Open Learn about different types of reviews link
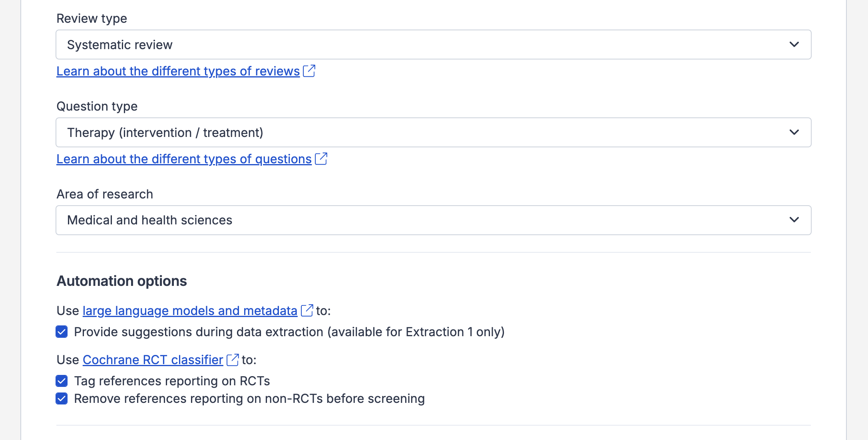This screenshot has width=868, height=440. coord(178,71)
